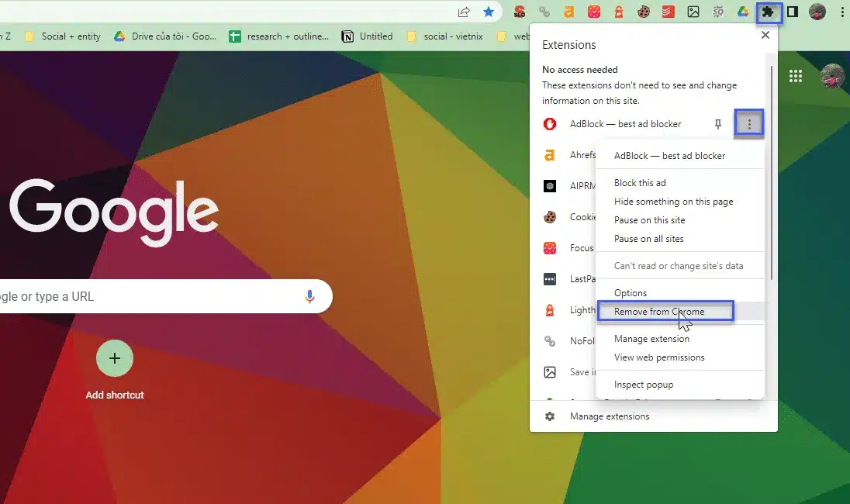
Task: Click the pink calendar extension icon in toolbar
Action: click(x=593, y=12)
